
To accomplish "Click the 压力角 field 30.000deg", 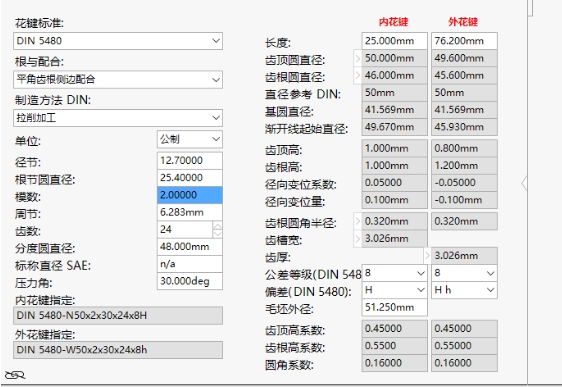I will pyautogui.click(x=190, y=281).
